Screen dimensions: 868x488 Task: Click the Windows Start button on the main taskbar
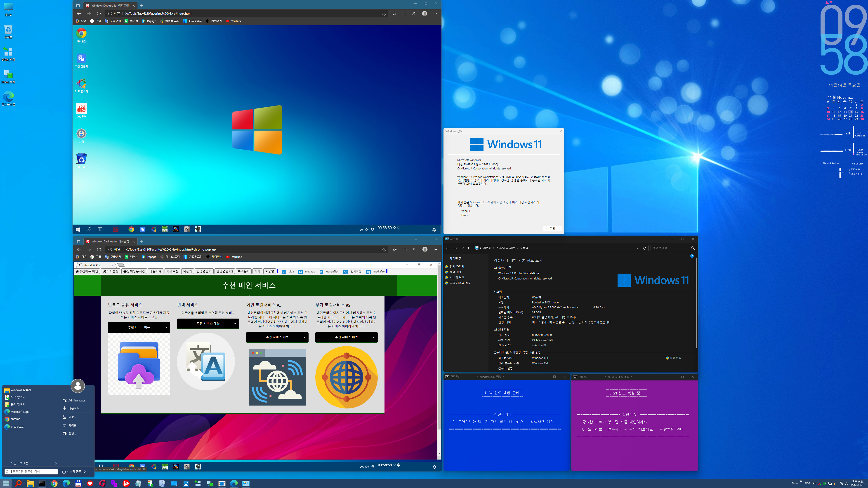point(6,483)
